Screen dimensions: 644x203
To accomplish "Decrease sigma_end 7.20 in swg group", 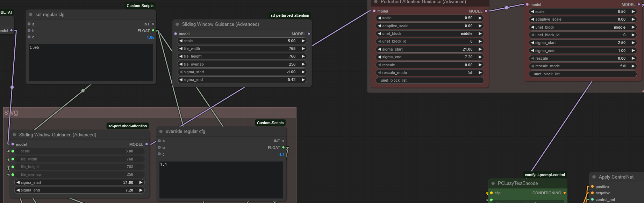I will (18, 190).
